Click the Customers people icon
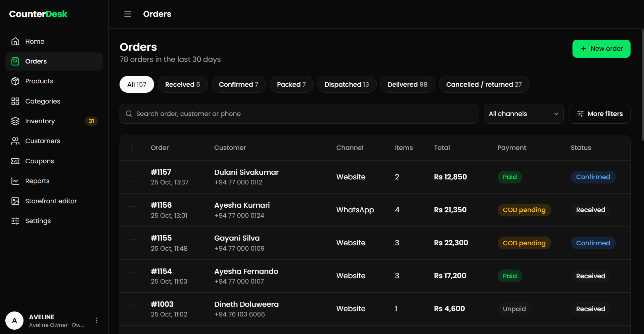The height and width of the screenshot is (334, 644). click(x=15, y=141)
